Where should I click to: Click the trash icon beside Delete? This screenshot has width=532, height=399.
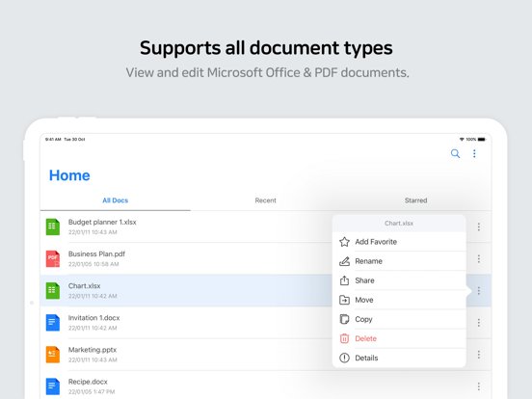pyautogui.click(x=344, y=338)
